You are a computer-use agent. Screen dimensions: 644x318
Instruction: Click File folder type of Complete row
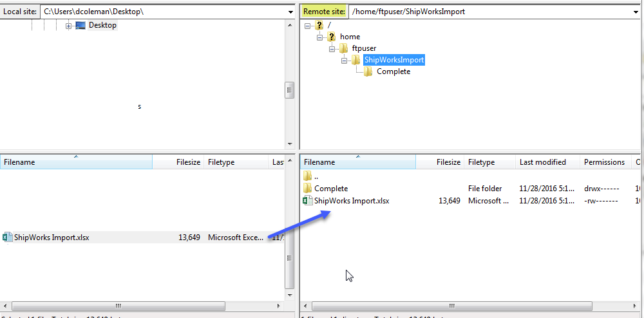click(485, 189)
